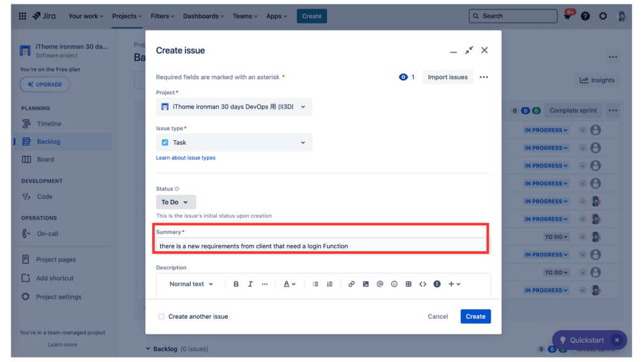
Task: Click the UPGRADE button in sidebar
Action: coord(45,85)
